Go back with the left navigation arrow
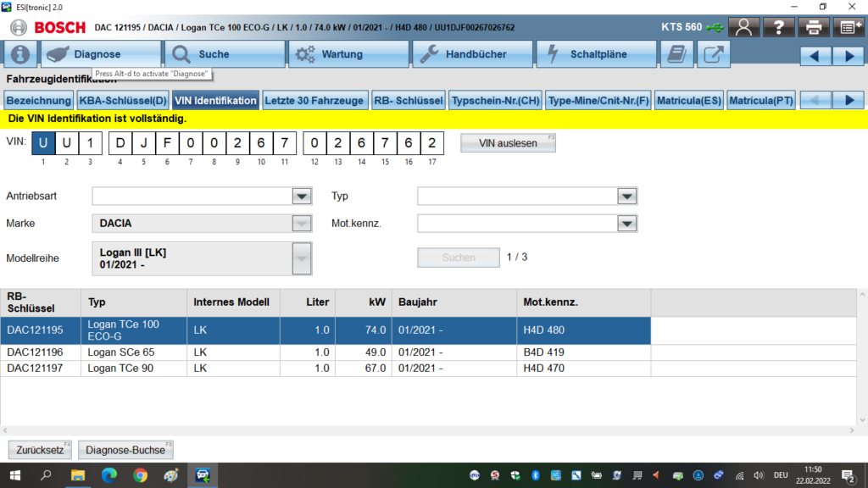The height and width of the screenshot is (488, 868). (x=815, y=55)
